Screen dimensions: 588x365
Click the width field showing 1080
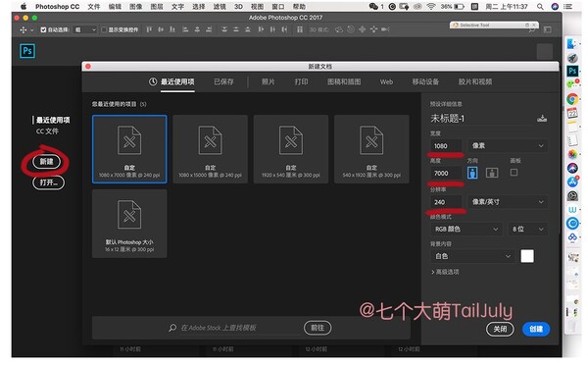pyautogui.click(x=446, y=145)
